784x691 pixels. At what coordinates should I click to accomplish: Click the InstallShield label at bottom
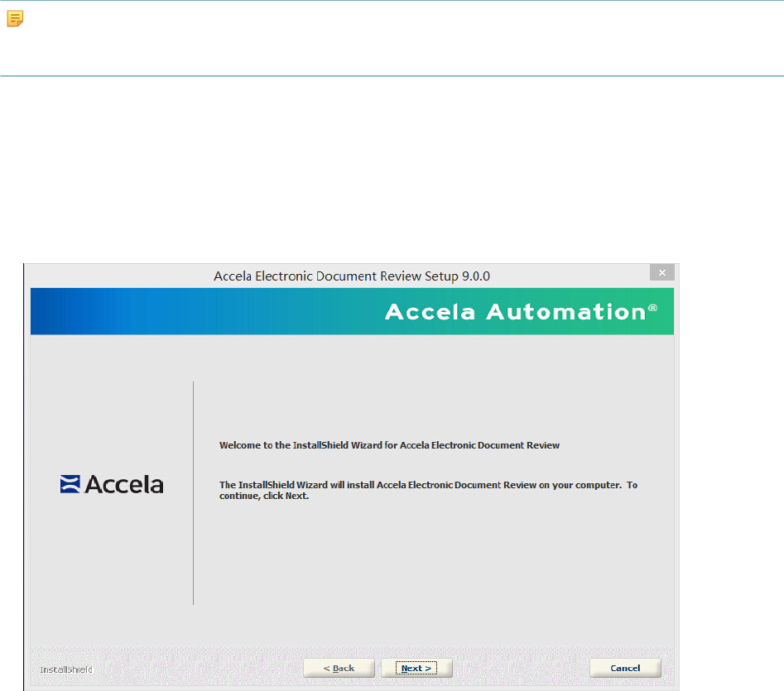(x=66, y=669)
